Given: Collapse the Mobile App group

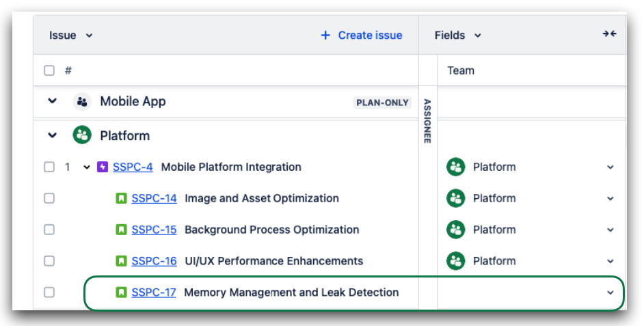Looking at the screenshot, I should [x=52, y=101].
